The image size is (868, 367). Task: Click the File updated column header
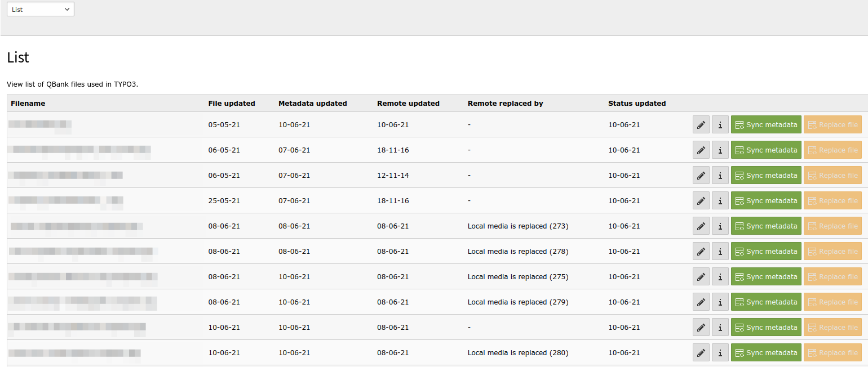click(232, 104)
